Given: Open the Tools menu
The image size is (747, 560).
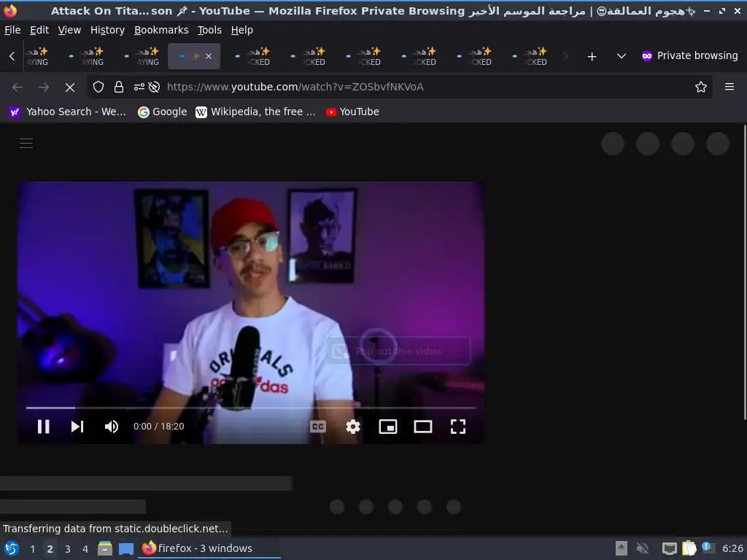Looking at the screenshot, I should coord(209,30).
